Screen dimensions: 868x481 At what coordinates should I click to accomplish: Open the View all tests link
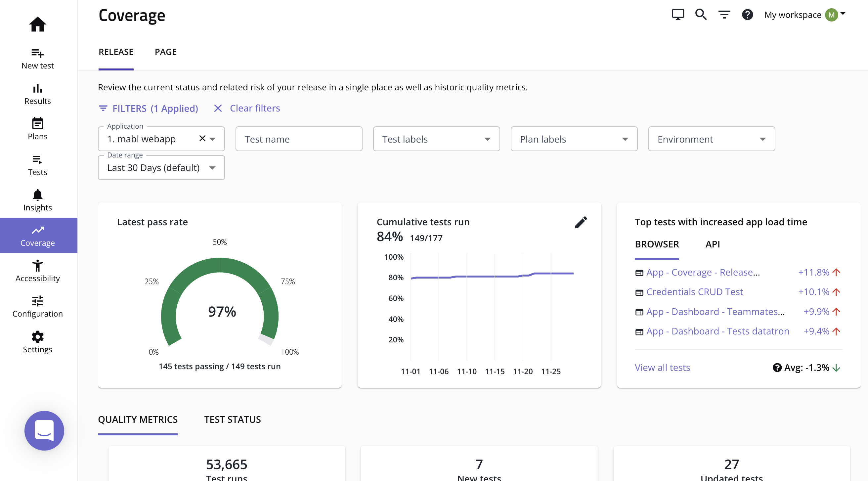tap(662, 368)
